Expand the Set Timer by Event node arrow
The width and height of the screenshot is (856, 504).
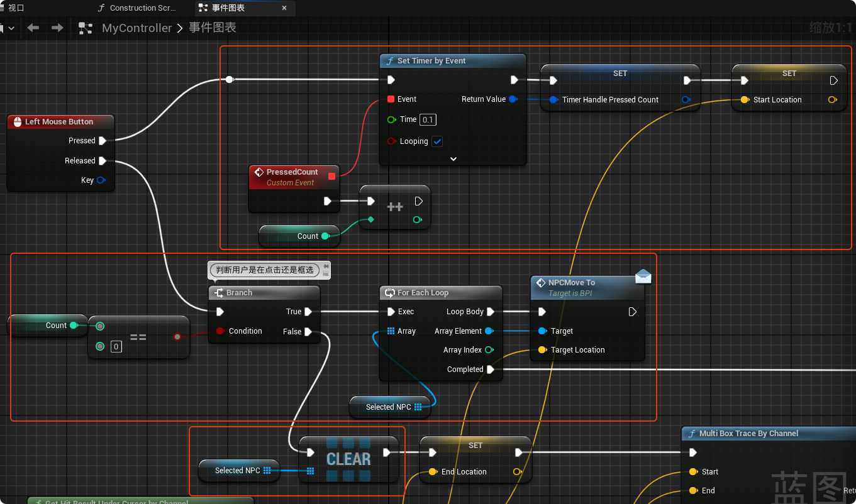click(453, 159)
